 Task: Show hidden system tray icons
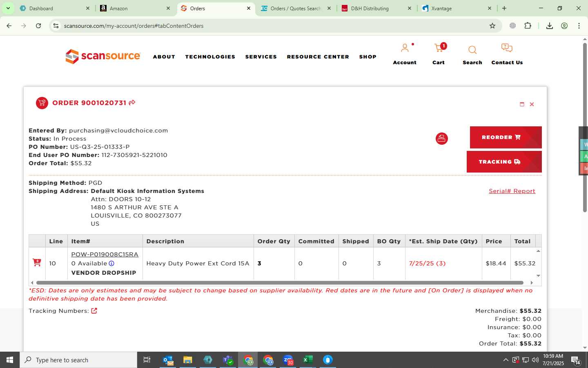(x=506, y=360)
